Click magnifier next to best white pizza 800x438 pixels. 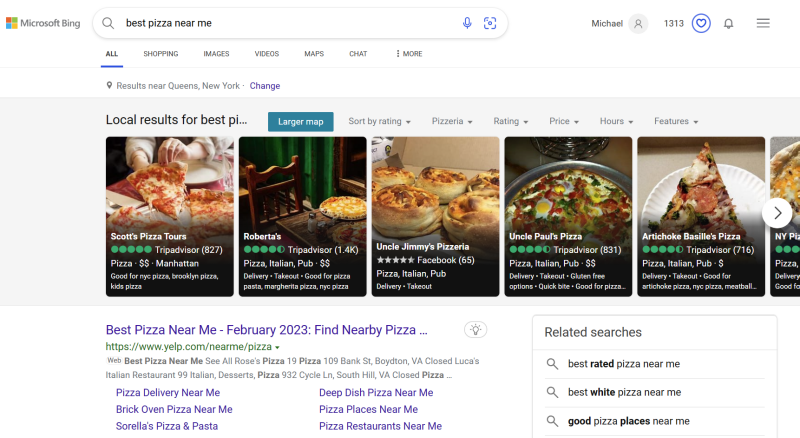552,392
